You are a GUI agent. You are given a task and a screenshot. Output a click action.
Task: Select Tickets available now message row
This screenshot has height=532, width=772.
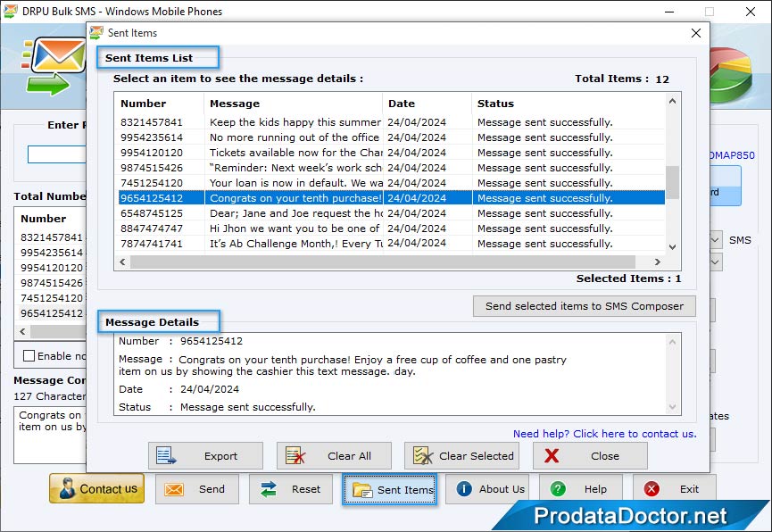(x=392, y=153)
